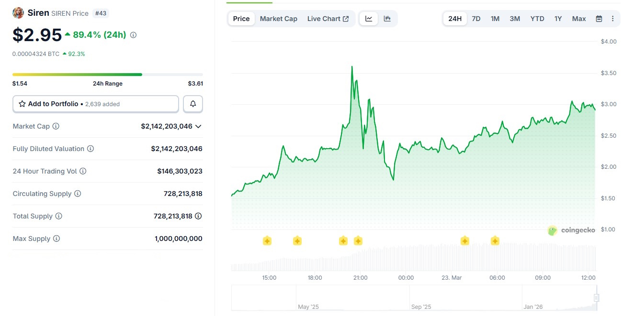
Task: Switch chart to YTD range
Action: [x=537, y=19]
